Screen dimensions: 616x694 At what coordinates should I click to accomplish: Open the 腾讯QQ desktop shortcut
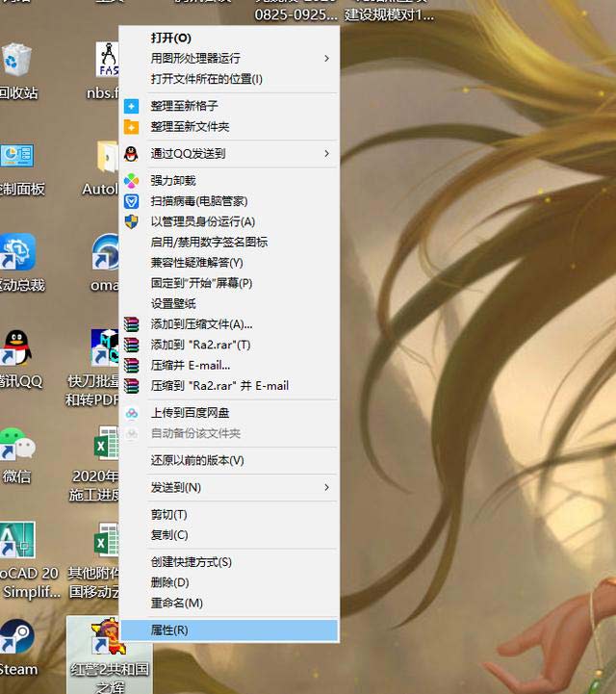point(16,347)
